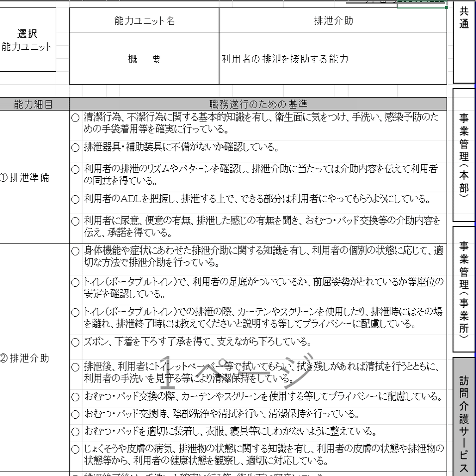Select the おむつ・パッド交換時、陰部洗浄 text row
The height and width of the screenshot is (476, 476).
coord(222,414)
